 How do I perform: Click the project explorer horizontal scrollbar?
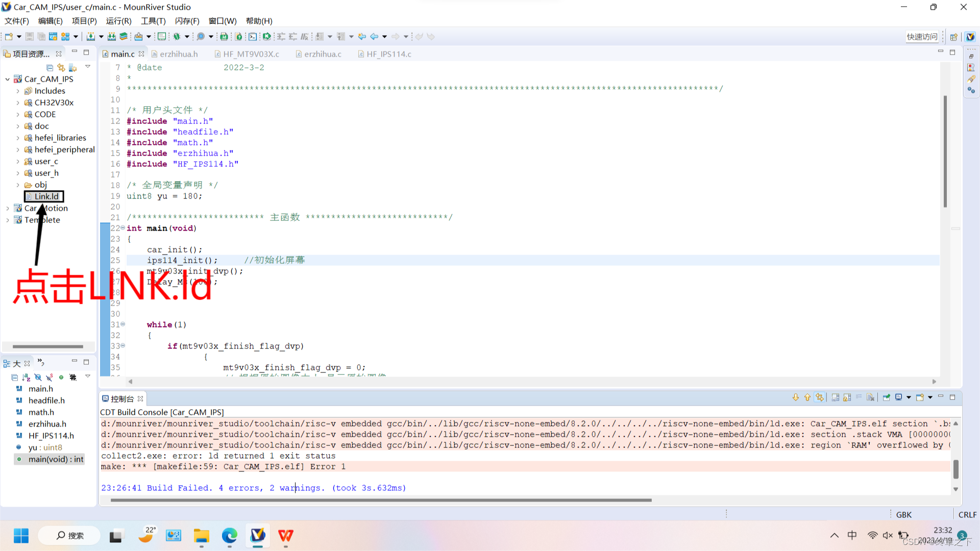(x=47, y=347)
